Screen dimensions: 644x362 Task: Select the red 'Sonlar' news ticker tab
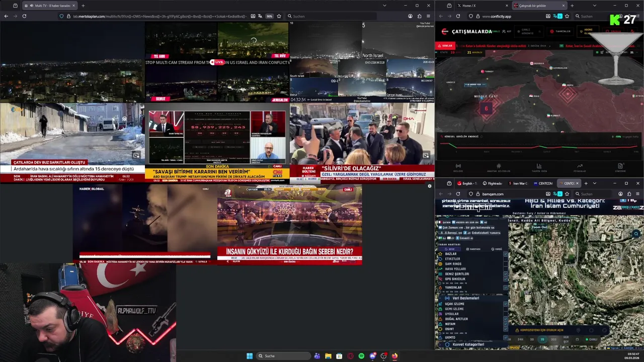pos(446,45)
